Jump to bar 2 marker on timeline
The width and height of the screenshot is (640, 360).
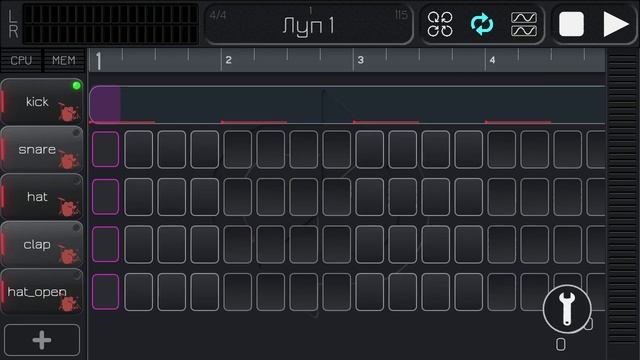[x=229, y=60]
